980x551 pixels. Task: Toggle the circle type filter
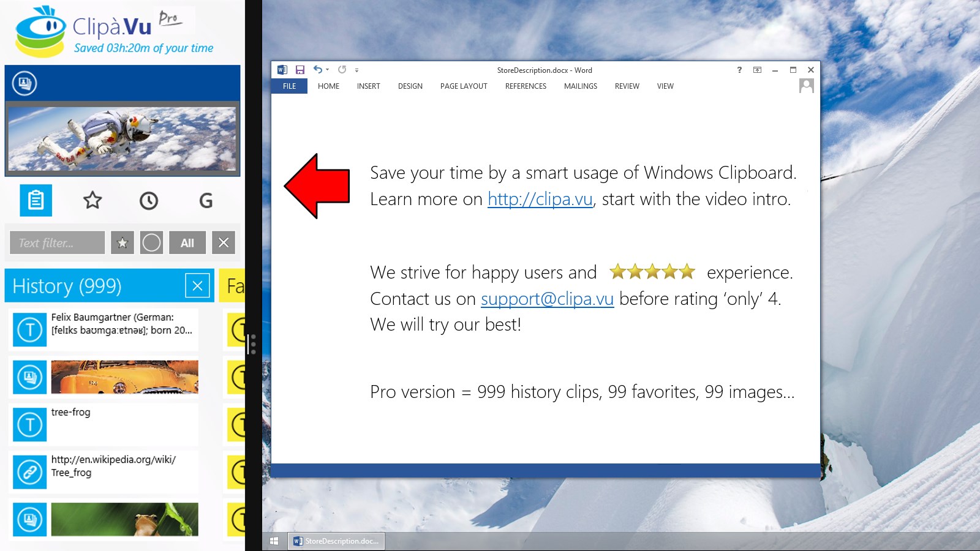point(151,243)
